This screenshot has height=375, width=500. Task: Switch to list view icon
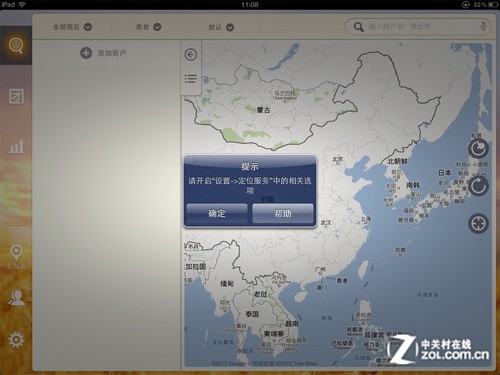click(x=191, y=79)
